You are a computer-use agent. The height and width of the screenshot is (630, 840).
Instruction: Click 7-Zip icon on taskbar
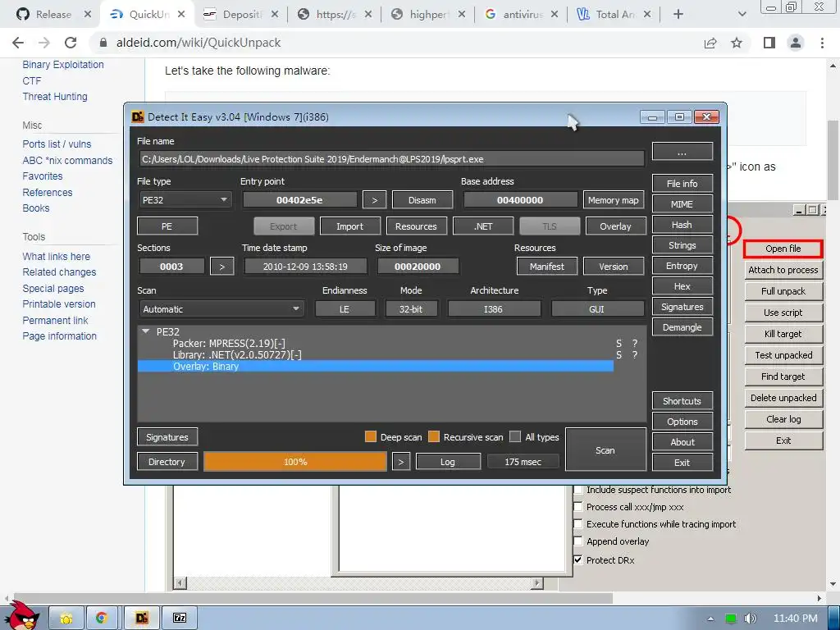180,619
